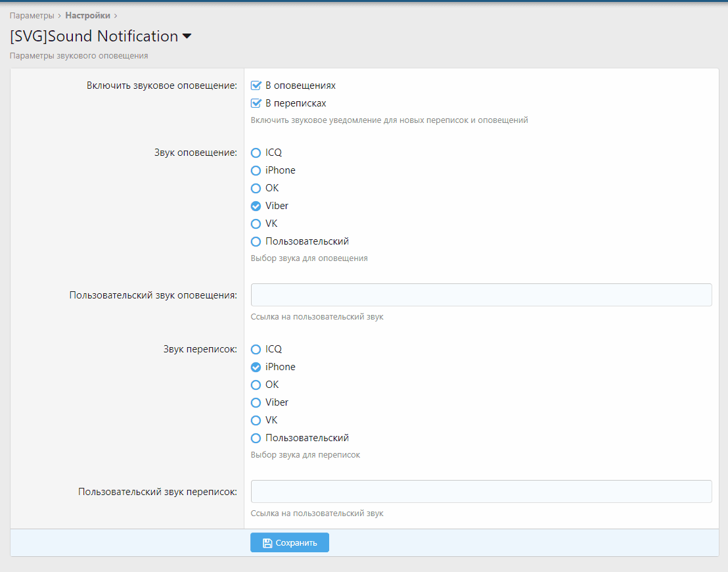Screen dimensions: 728x572
Task: Select VK as the conversation sound
Action: point(255,419)
